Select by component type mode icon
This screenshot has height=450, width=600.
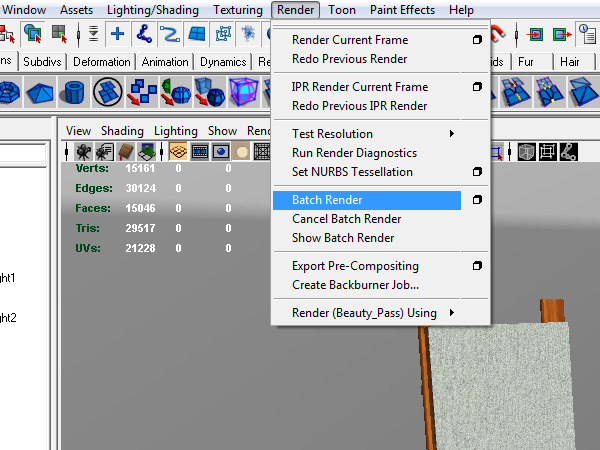59,34
